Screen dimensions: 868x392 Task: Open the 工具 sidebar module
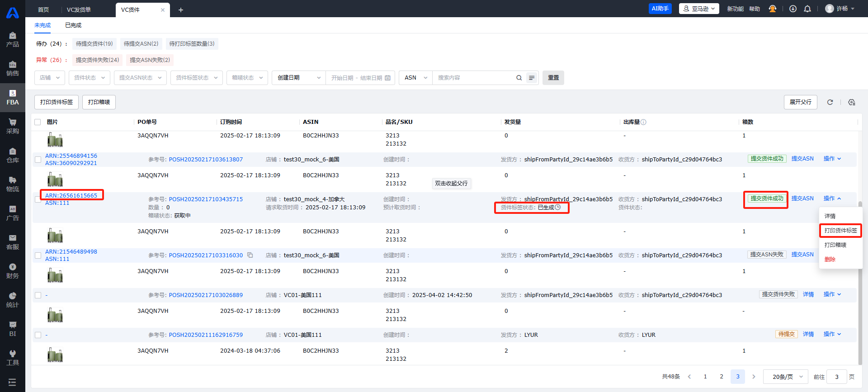coord(13,358)
